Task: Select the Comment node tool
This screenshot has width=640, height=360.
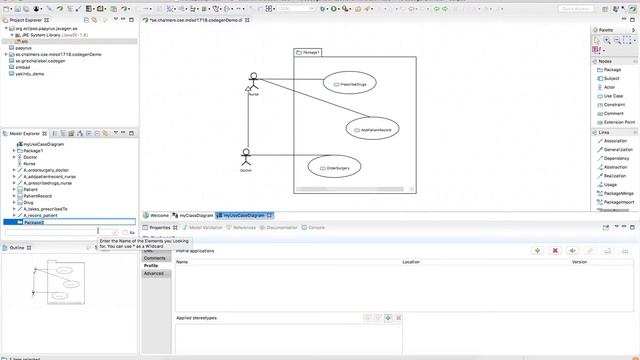Action: (610, 113)
